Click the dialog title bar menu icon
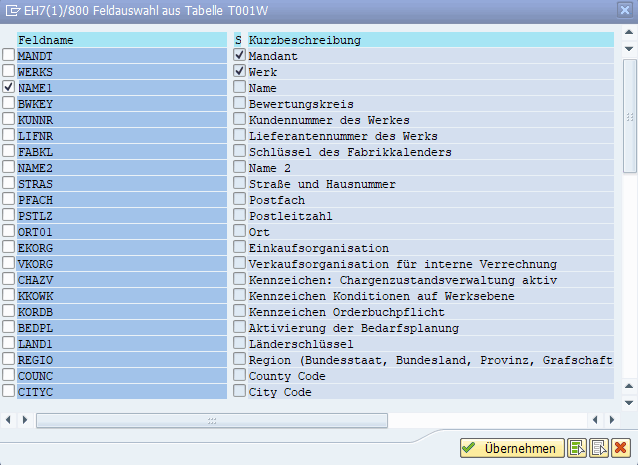638x465 pixels. 13,10
